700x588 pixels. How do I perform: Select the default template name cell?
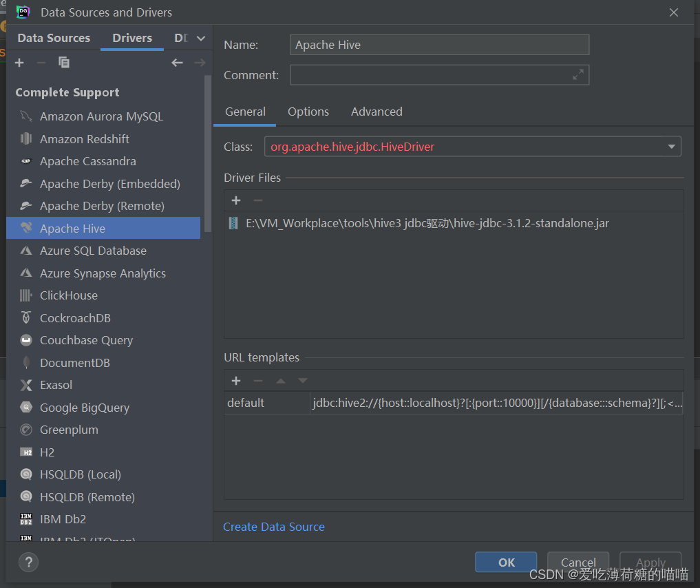[267, 403]
